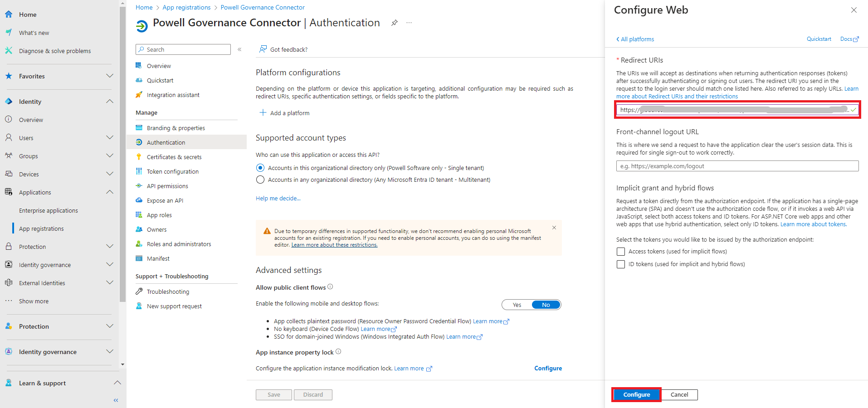Screen dimensions: 868x408
Task: Click the Token configuration icon
Action: point(139,171)
